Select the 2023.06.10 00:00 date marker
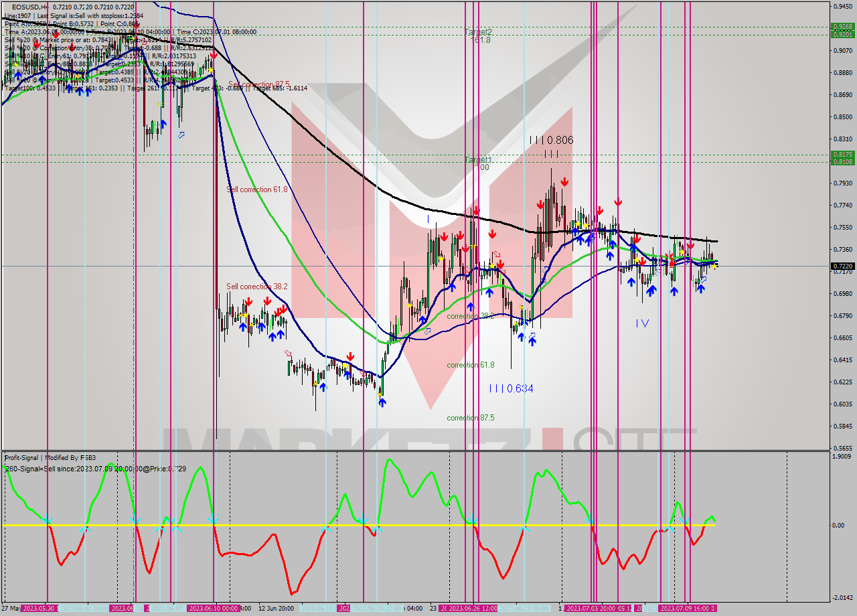857x616 pixels. pyautogui.click(x=213, y=608)
